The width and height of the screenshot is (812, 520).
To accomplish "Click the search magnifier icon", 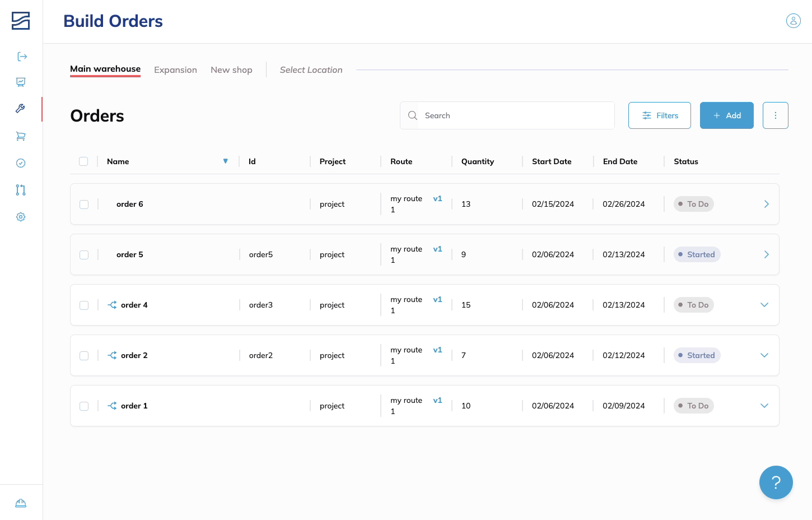I will click(413, 115).
